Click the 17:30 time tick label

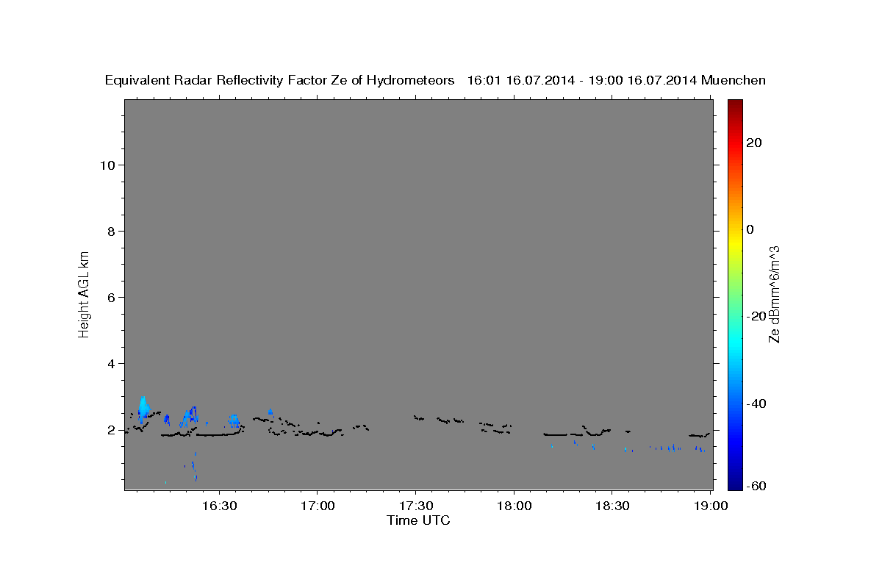pyautogui.click(x=415, y=506)
